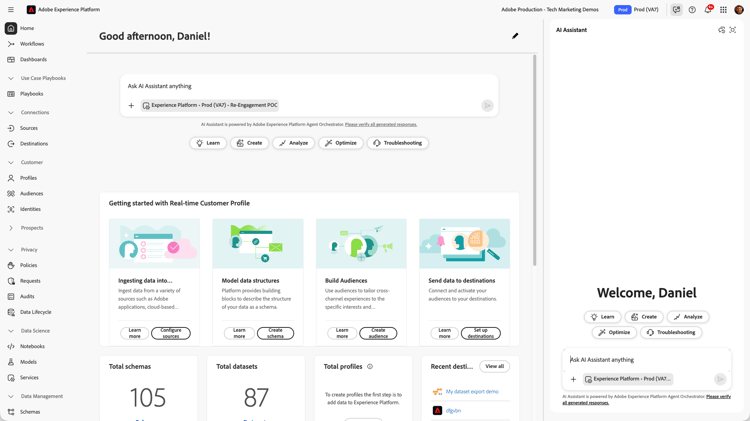750x421 pixels.
Task: Click the Optimize chip in AI Assistant panel
Action: pos(614,332)
